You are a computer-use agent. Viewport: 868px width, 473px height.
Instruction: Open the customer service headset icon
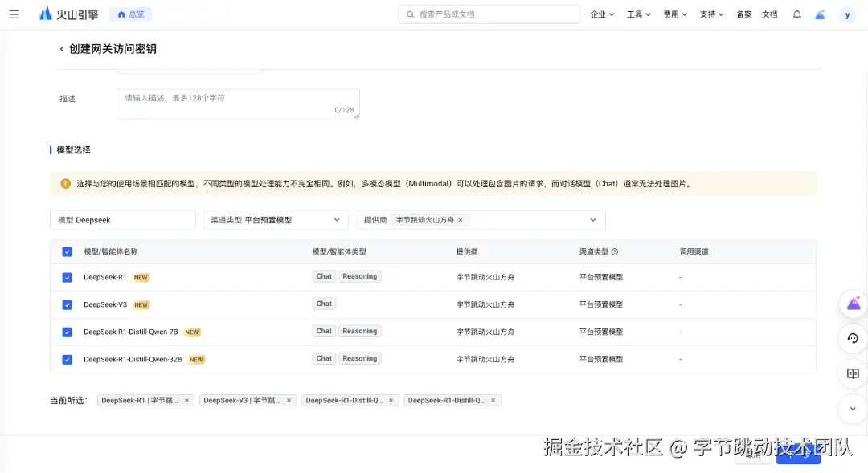(853, 338)
